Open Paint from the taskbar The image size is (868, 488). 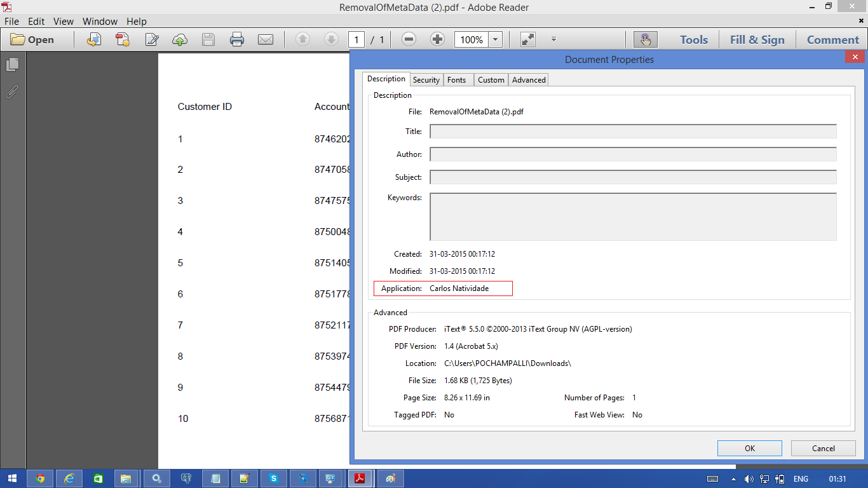coord(391,478)
